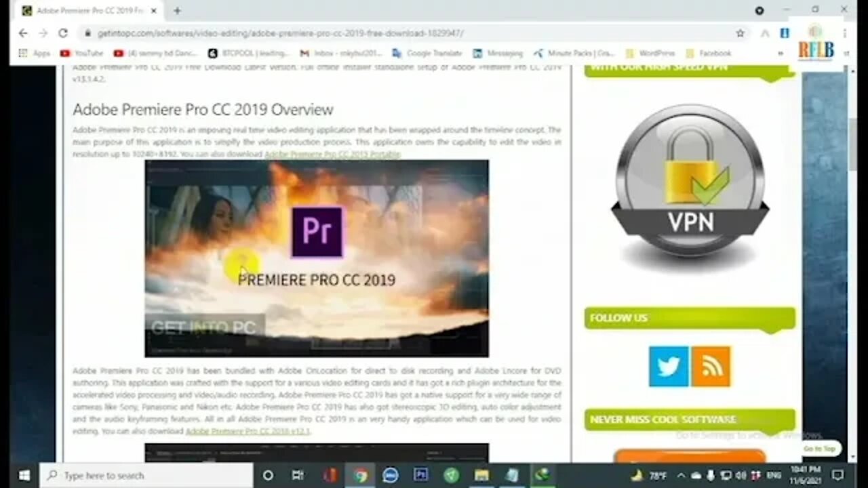Open the Messaging bookmark

[497, 53]
